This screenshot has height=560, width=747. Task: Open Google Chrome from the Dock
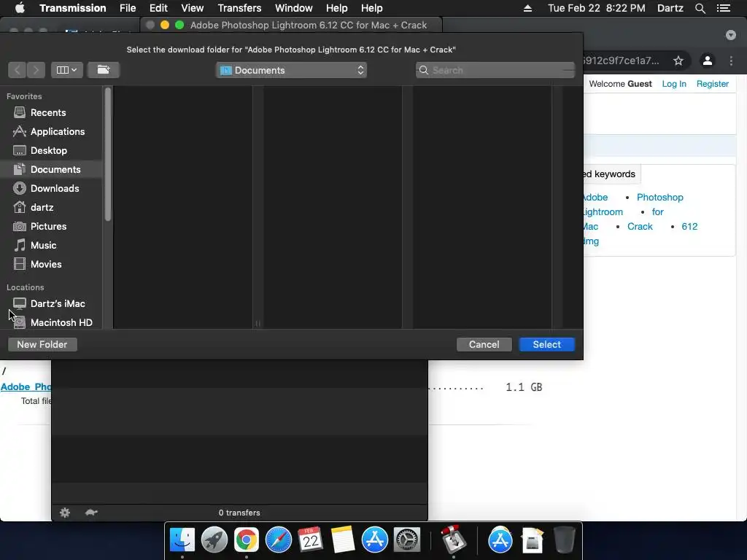click(247, 540)
